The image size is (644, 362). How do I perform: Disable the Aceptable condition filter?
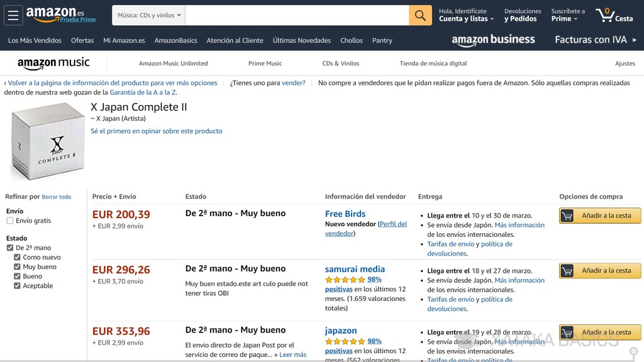(17, 286)
